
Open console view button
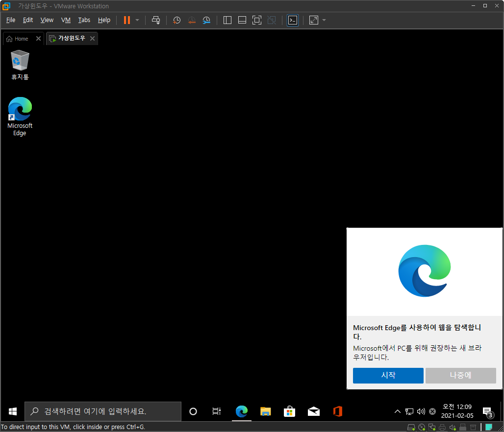tap(293, 20)
